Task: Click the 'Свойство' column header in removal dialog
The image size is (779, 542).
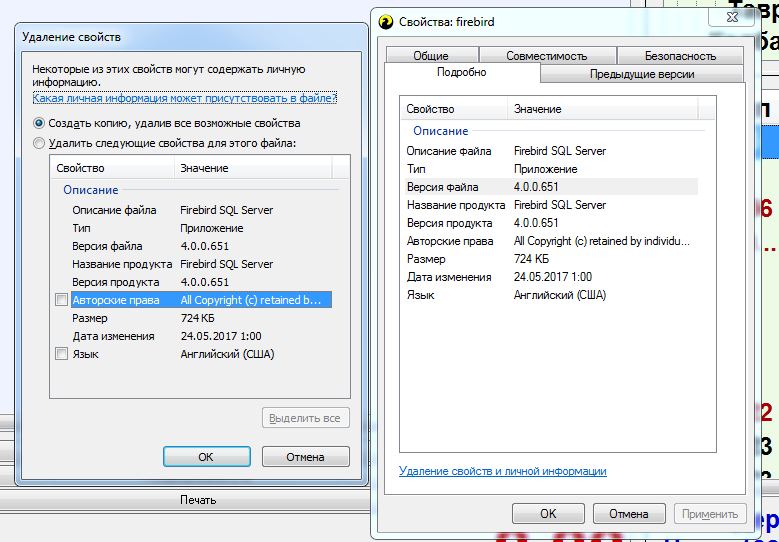Action: click(x=112, y=168)
